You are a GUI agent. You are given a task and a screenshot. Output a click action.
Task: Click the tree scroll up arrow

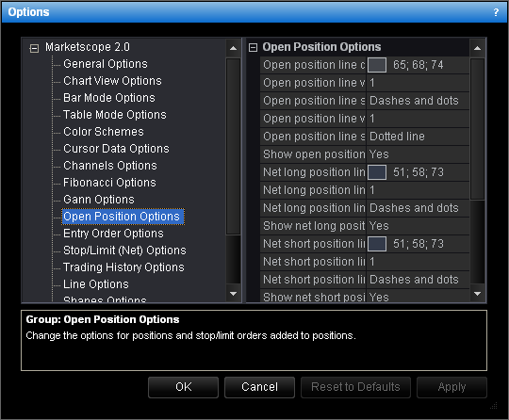click(x=233, y=48)
